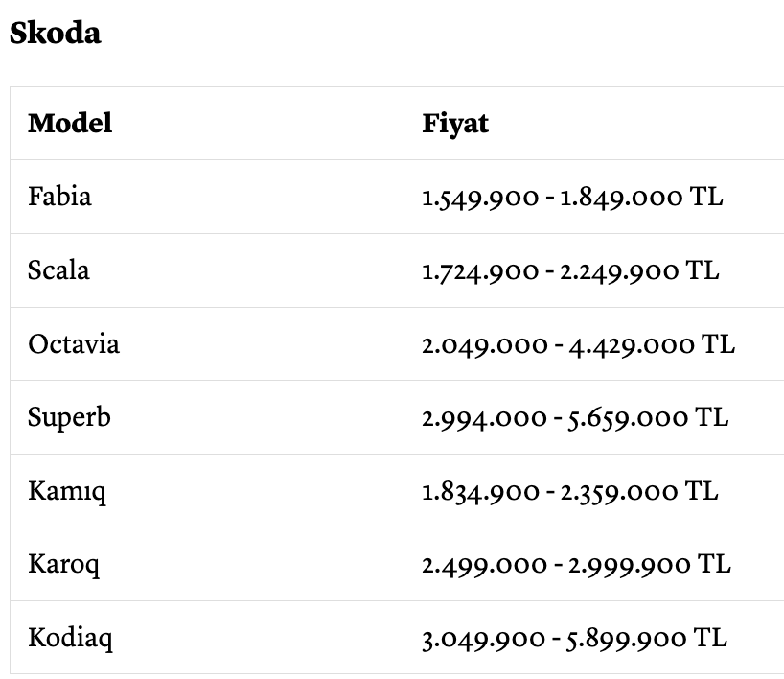Click the TL text in Fabia row
Viewport: 784px width, 679px height.
click(706, 196)
